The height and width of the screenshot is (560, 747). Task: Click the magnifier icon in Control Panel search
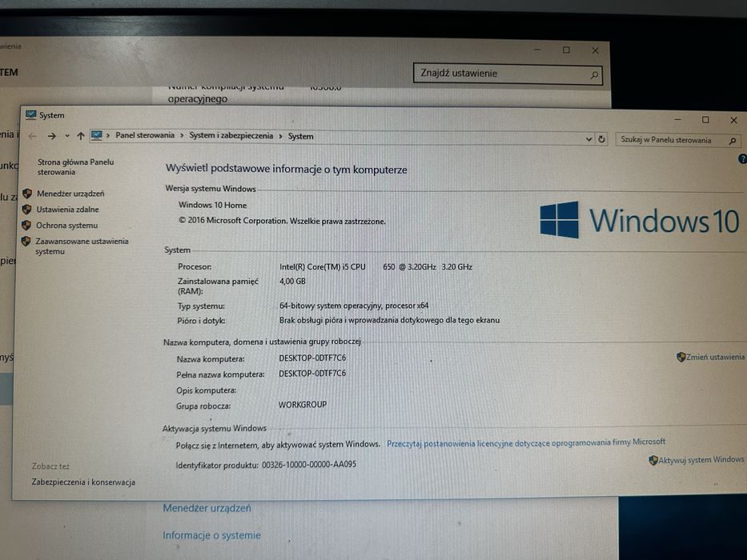click(x=733, y=141)
